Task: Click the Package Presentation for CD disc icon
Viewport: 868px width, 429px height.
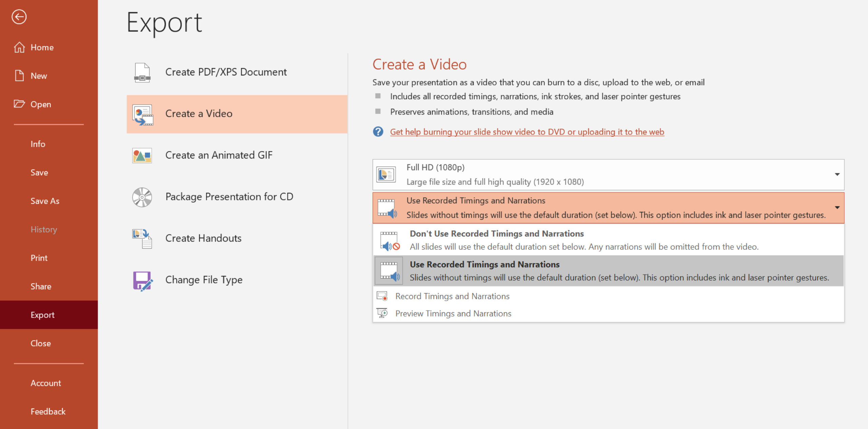Action: [142, 197]
